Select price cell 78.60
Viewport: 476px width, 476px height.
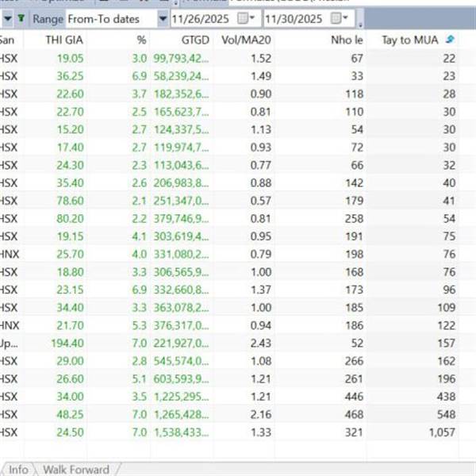pyautogui.click(x=70, y=201)
